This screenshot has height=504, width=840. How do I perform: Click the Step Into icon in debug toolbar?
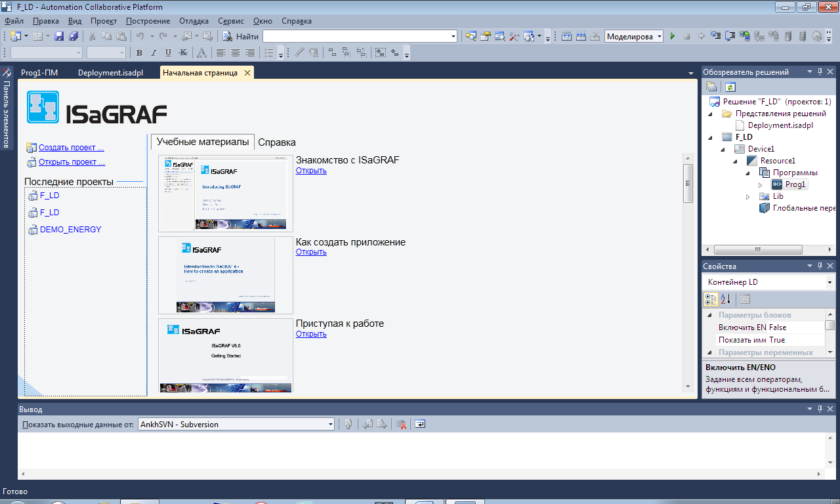[715, 36]
